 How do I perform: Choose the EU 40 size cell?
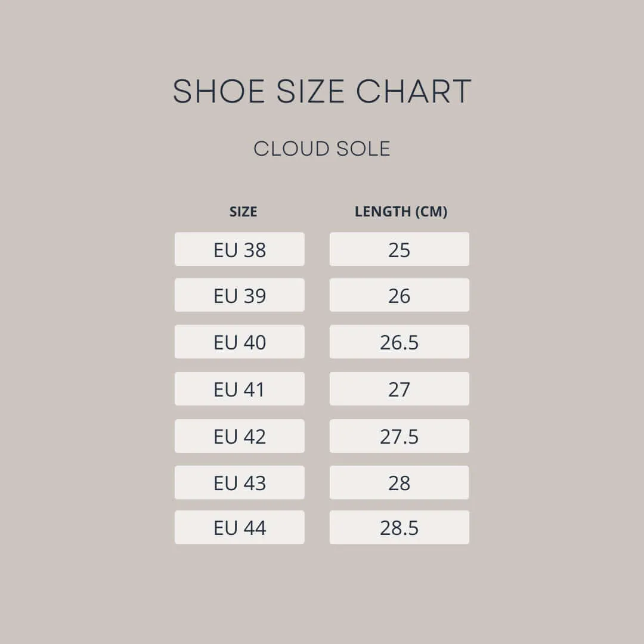coord(240,342)
